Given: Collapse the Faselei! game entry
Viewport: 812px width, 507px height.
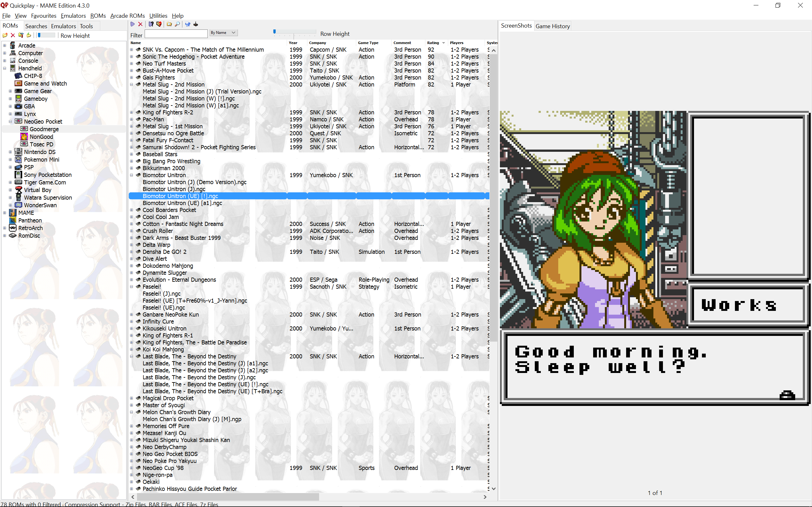Looking at the screenshot, I should [x=132, y=287].
